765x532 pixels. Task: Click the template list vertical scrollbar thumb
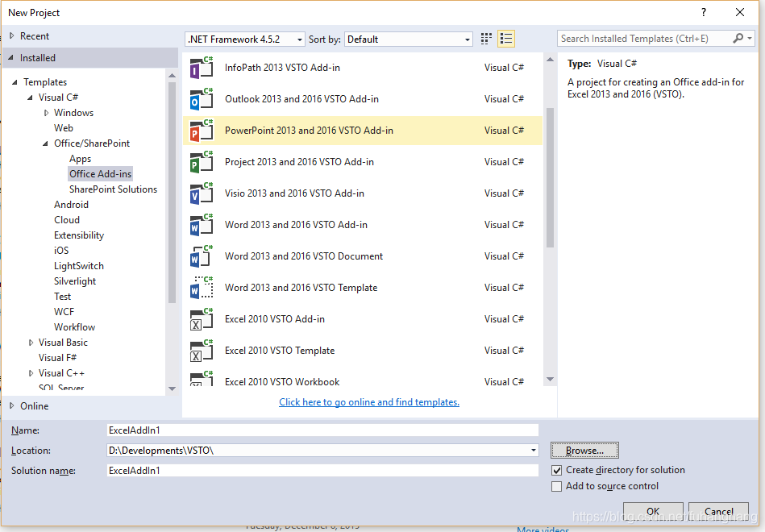coord(550,177)
